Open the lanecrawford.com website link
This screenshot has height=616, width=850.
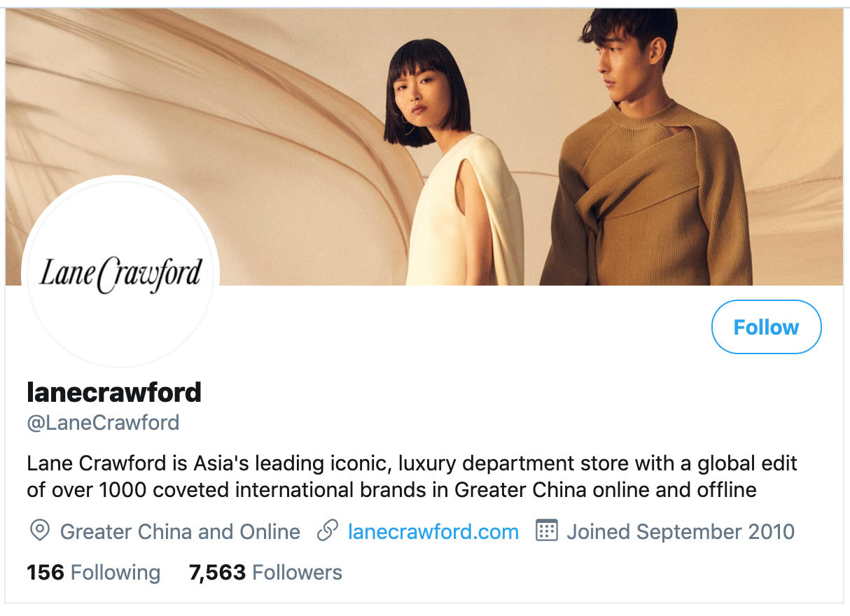coord(433,531)
